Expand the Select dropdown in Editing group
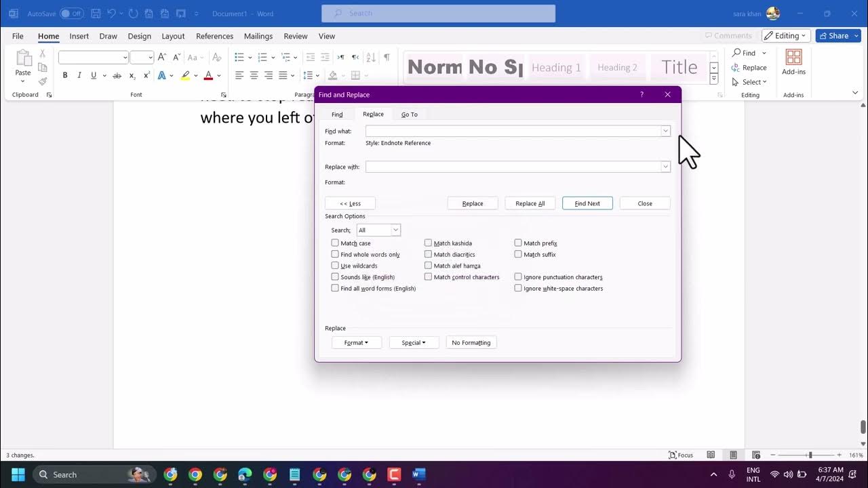 [750, 82]
